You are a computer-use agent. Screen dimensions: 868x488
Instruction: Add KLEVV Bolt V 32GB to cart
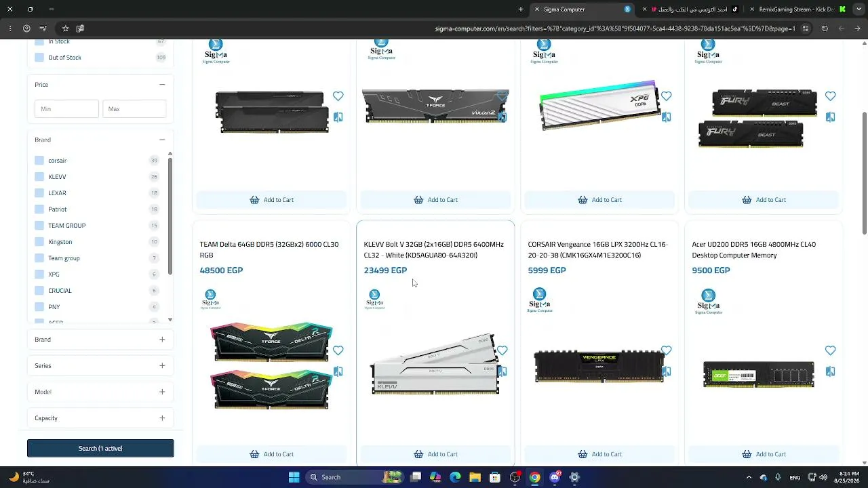click(x=435, y=454)
